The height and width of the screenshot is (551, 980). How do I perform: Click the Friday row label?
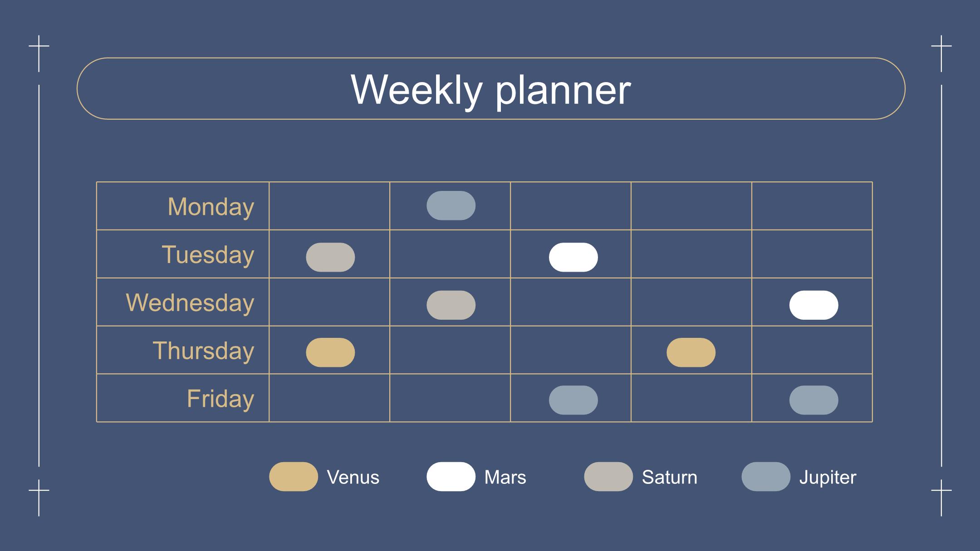coord(220,399)
